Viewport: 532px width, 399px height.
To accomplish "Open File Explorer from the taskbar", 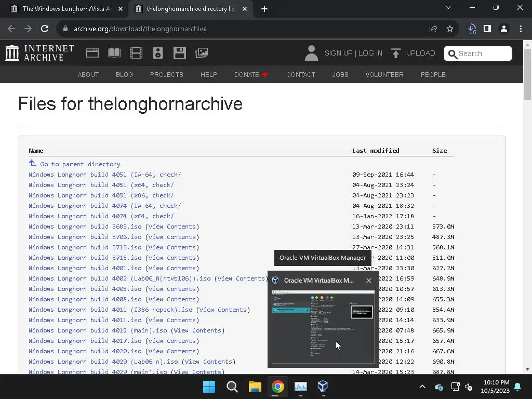I will click(255, 387).
